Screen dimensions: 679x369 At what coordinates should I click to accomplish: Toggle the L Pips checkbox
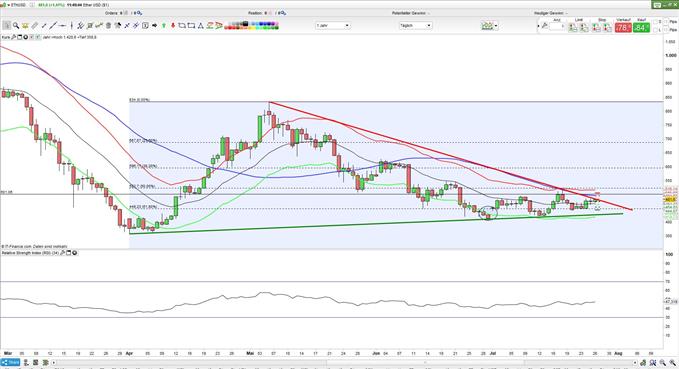655,30
